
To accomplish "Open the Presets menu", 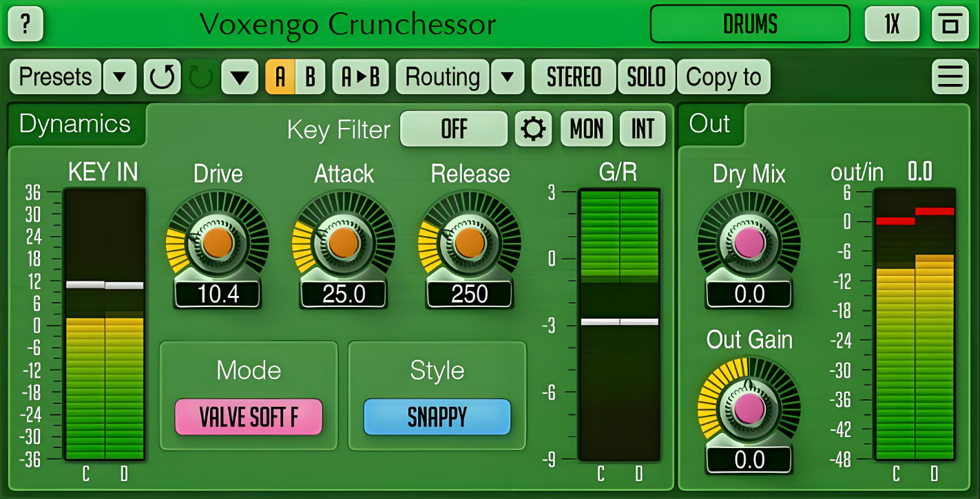I will (x=56, y=76).
